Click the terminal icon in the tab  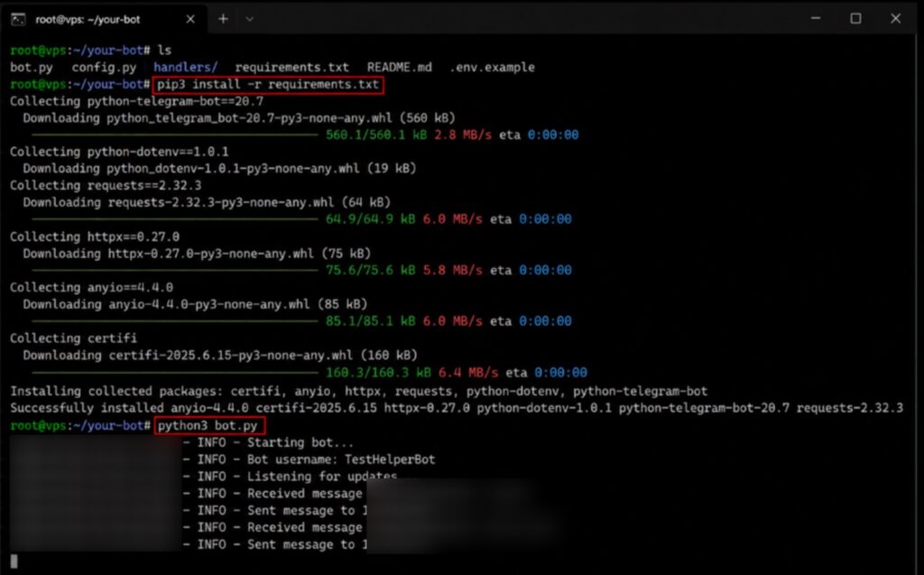click(x=18, y=20)
